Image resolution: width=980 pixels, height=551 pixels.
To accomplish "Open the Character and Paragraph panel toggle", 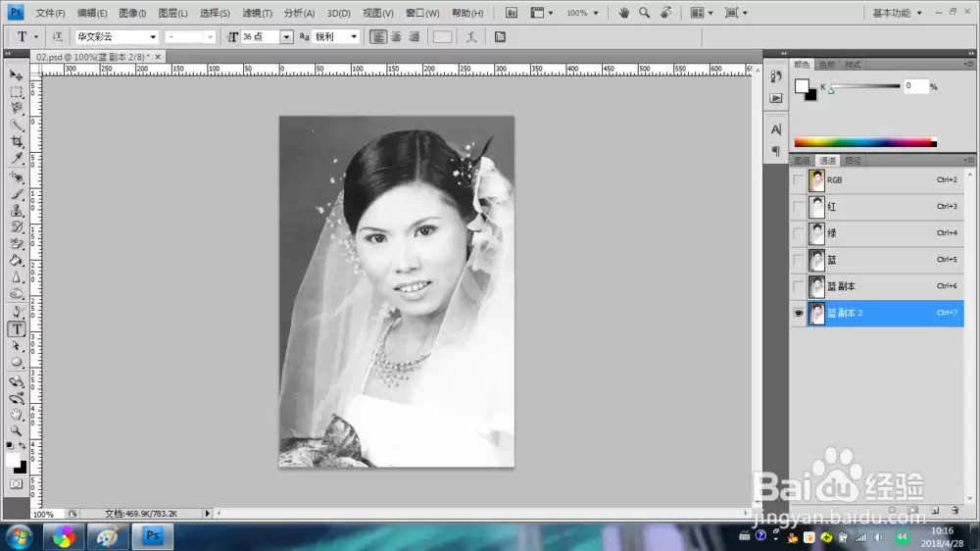I will pyautogui.click(x=500, y=37).
